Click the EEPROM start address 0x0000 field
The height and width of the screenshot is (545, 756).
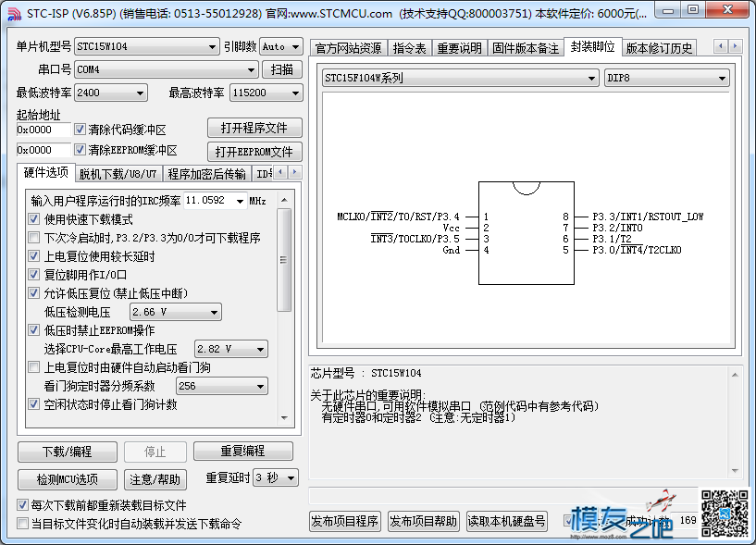pyautogui.click(x=43, y=150)
